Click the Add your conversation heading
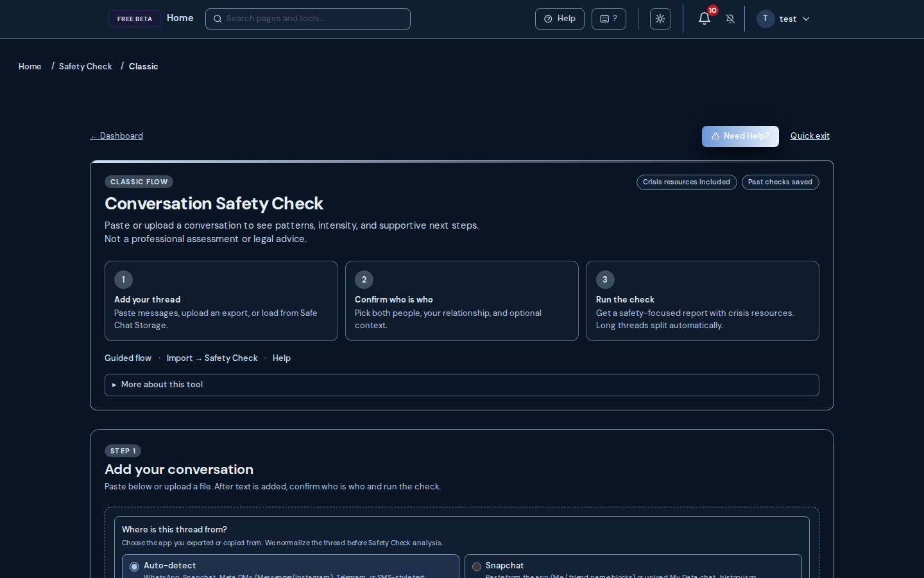 coord(179,469)
